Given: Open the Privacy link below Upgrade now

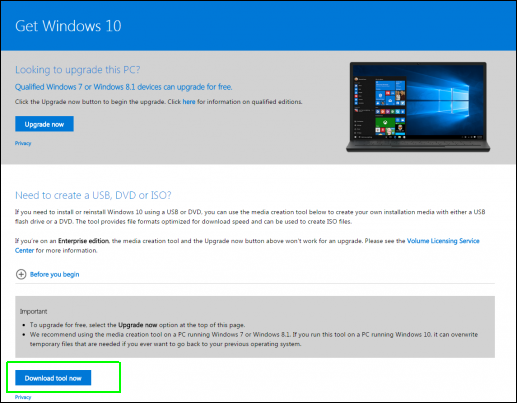Looking at the screenshot, I should 23,143.
